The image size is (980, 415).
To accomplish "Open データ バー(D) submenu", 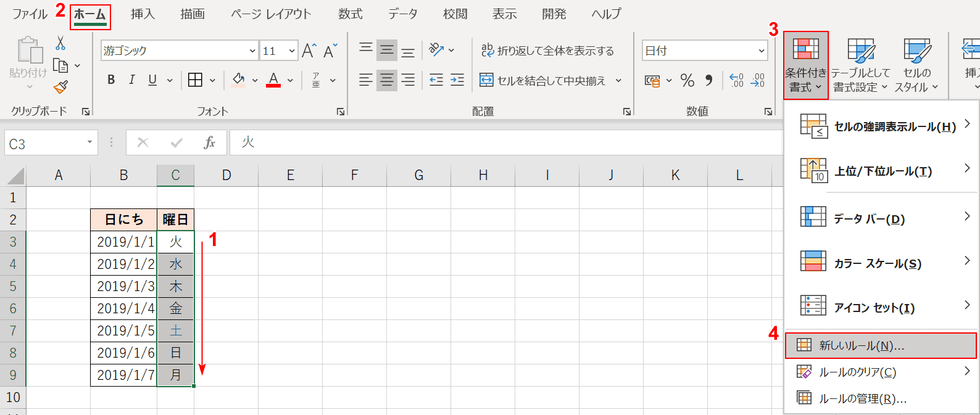I will click(882, 219).
